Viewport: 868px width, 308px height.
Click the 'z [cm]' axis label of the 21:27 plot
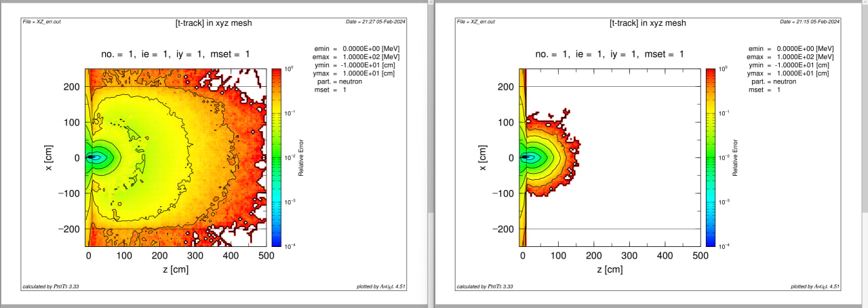[179, 270]
